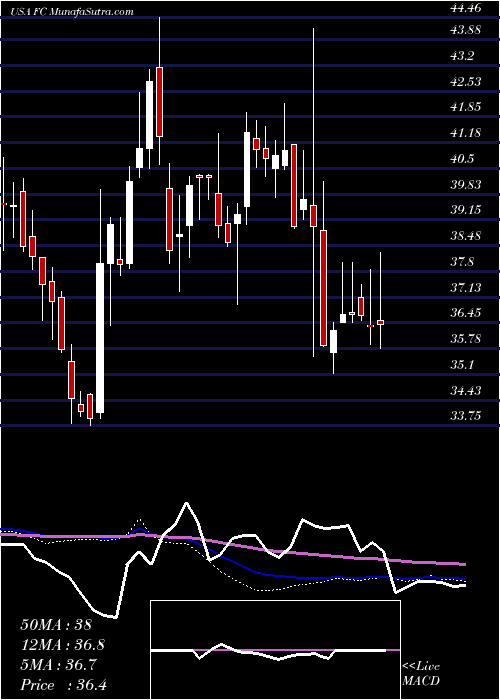Select the 39.15 price axis label
The height and width of the screenshot is (700, 500).
pos(467,210)
